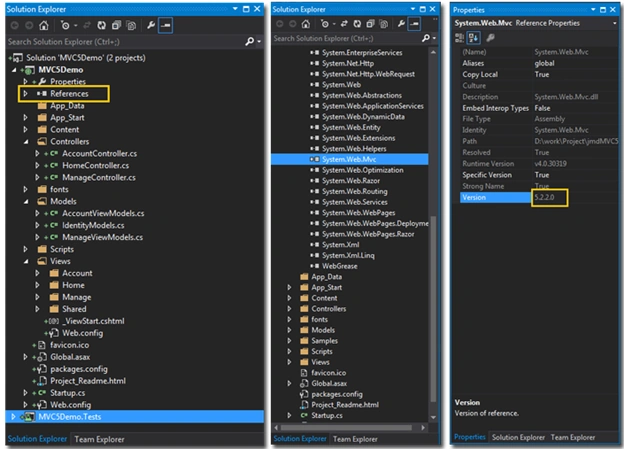The height and width of the screenshot is (449, 624).
Task: Click the horizontal scrollbar in middle Solution Explorer
Action: [x=346, y=428]
